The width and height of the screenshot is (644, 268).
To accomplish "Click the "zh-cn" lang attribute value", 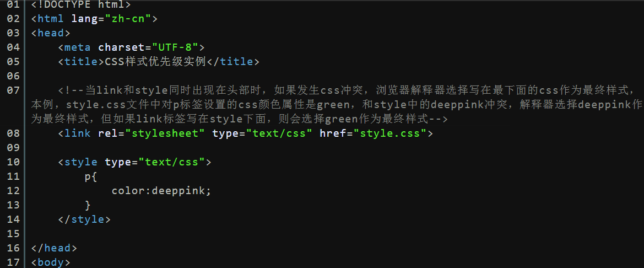I will click(128, 19).
